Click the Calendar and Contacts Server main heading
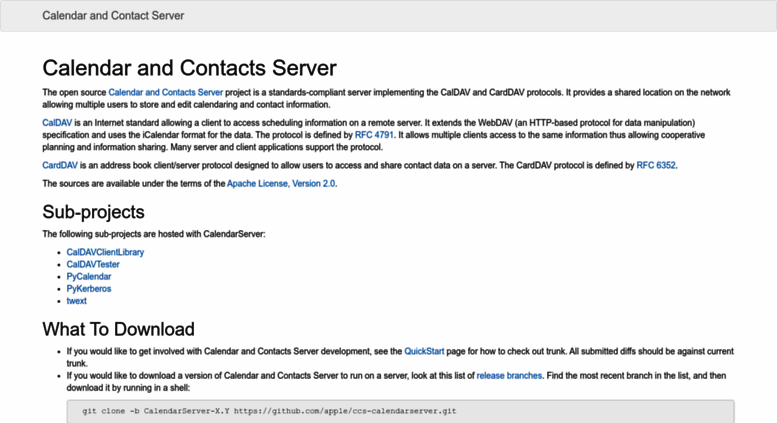This screenshot has width=777, height=423. click(189, 68)
